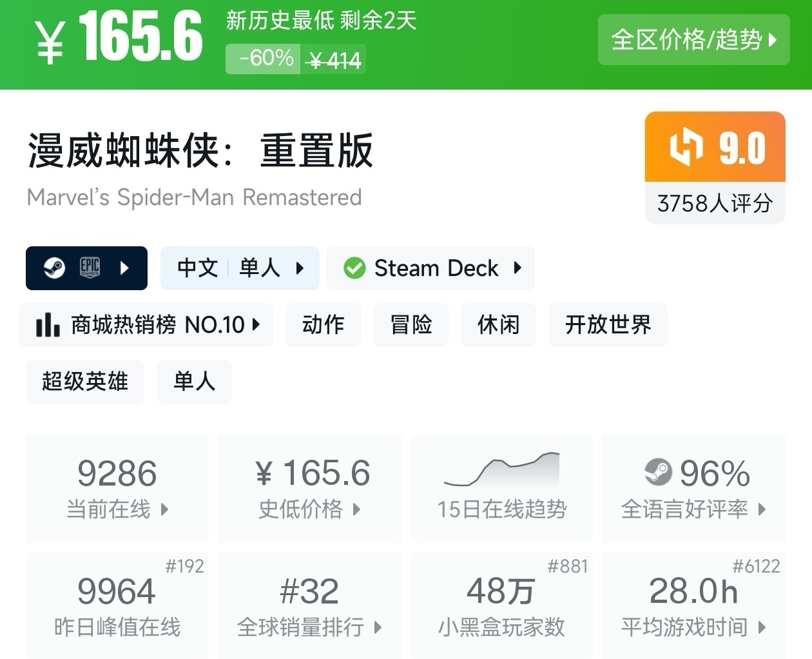Click the green Steam Deck verified checkmark
This screenshot has width=812, height=659.
pyautogui.click(x=354, y=268)
